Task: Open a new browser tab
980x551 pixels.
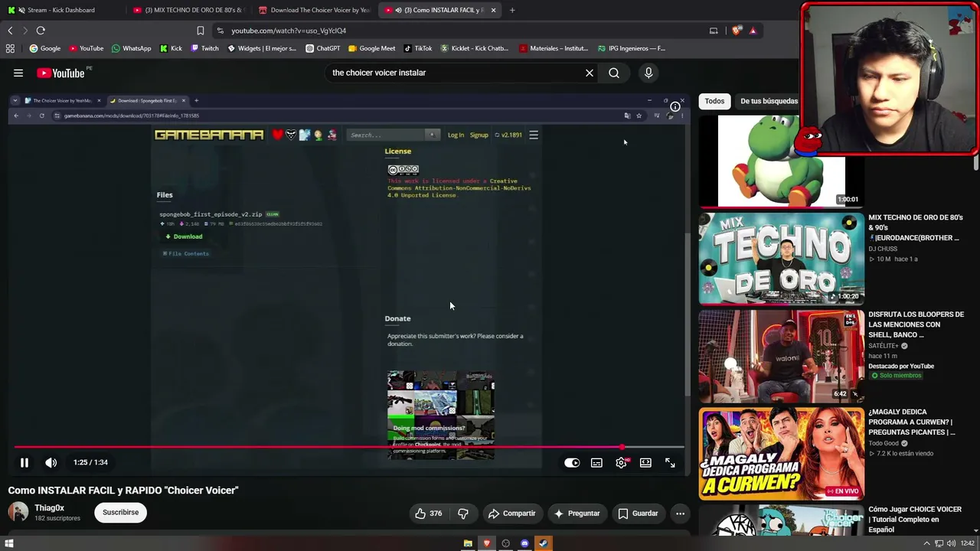Action: (x=512, y=10)
